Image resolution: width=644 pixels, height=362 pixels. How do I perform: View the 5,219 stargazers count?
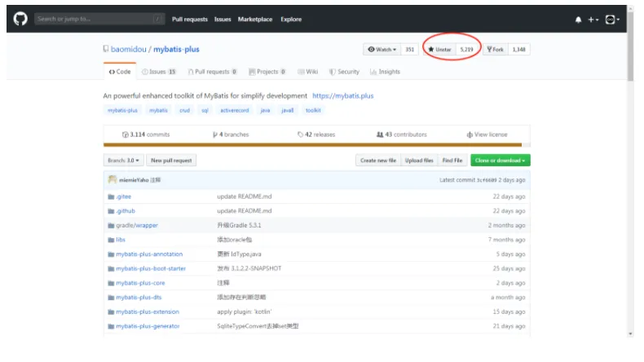point(466,49)
